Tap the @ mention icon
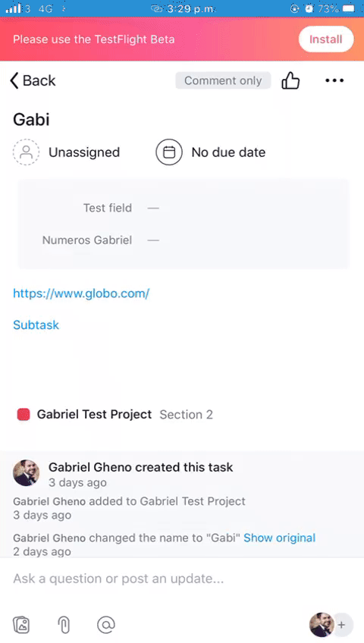Image resolution: width=364 pixels, height=643 pixels. pos(105,625)
